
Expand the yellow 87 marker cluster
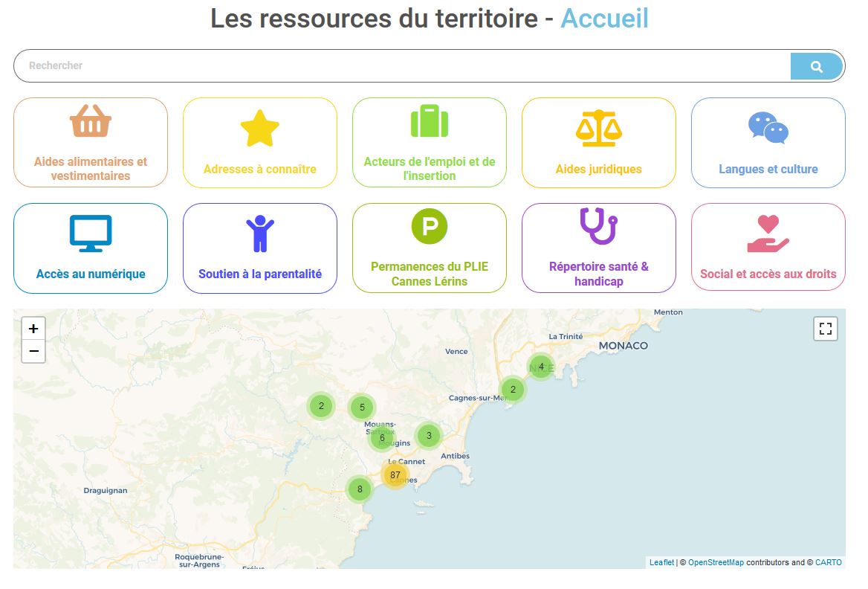point(395,474)
